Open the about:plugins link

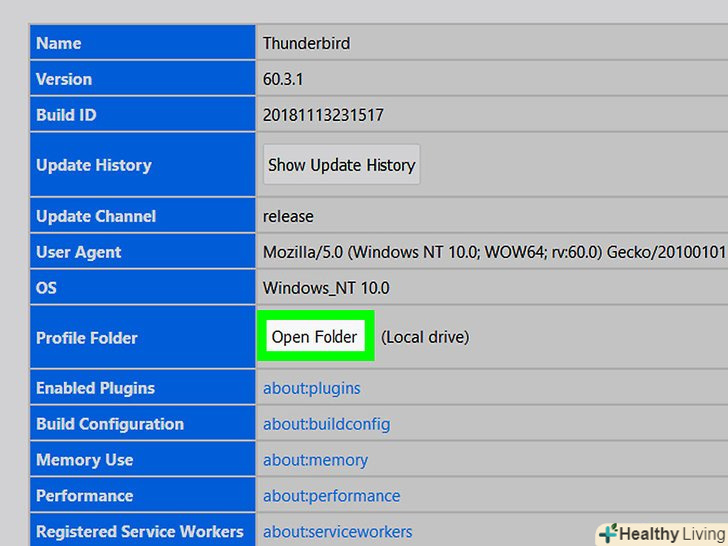point(312,388)
